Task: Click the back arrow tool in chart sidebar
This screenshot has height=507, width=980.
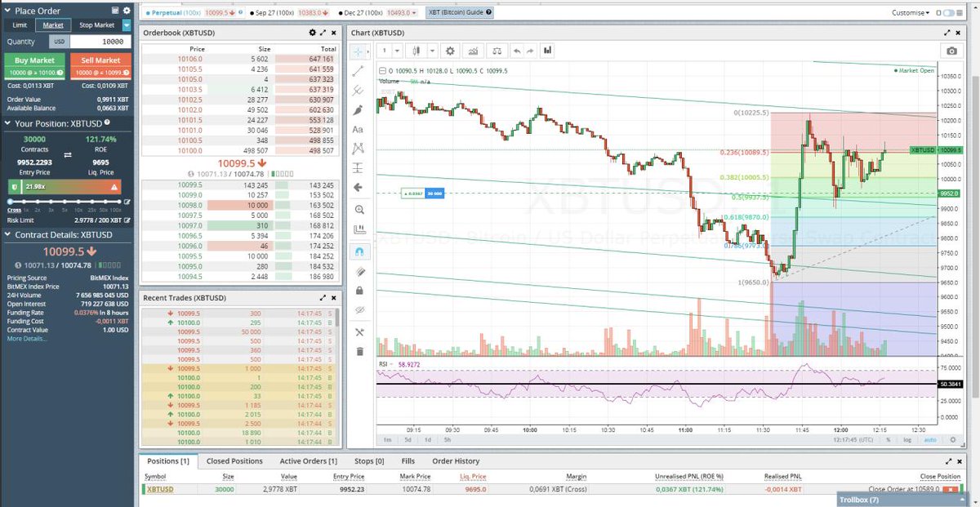Action: 358,188
